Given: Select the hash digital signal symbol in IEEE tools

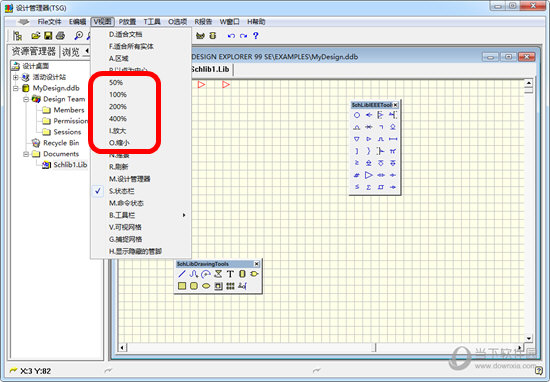Looking at the screenshot, I should (x=357, y=175).
